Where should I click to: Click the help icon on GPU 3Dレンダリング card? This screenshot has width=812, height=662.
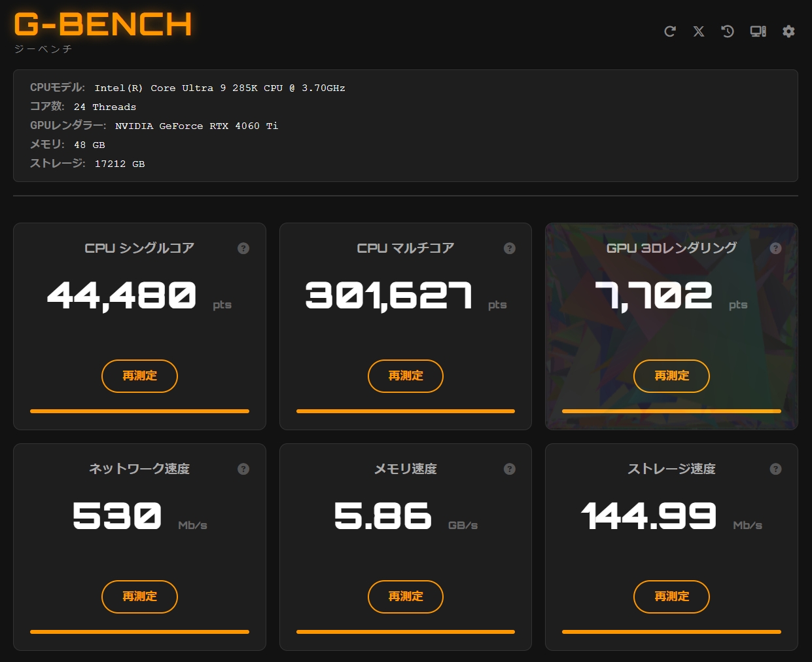tap(775, 248)
